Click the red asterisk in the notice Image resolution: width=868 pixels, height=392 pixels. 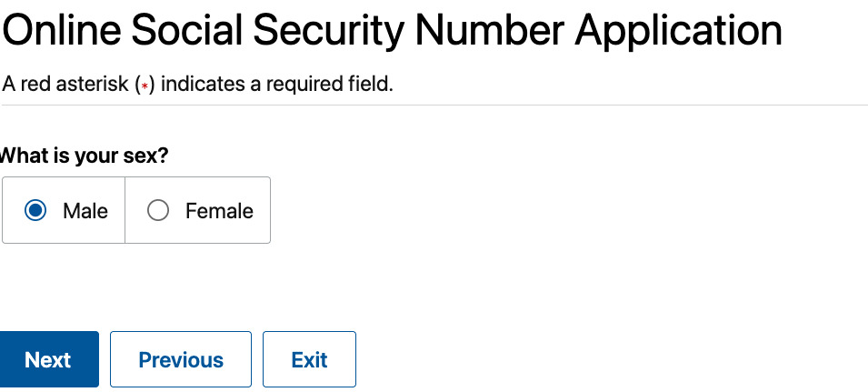tap(144, 85)
